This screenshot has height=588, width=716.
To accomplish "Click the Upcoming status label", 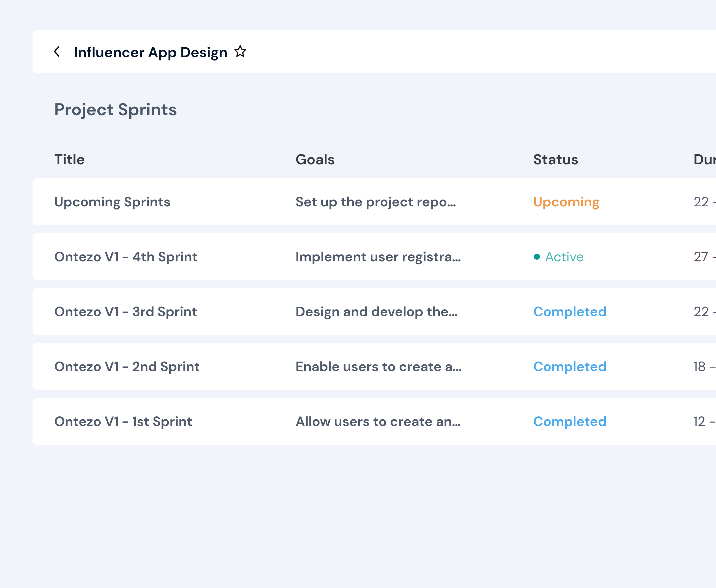I will pos(566,202).
